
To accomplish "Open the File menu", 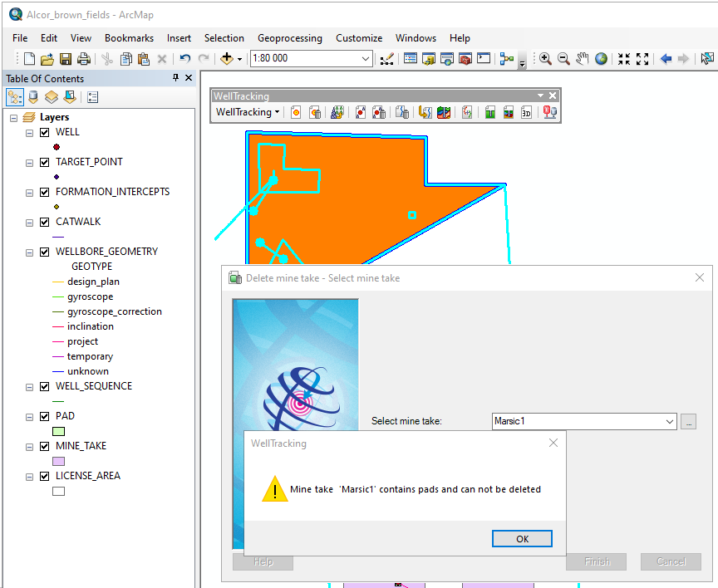I will coord(20,38).
